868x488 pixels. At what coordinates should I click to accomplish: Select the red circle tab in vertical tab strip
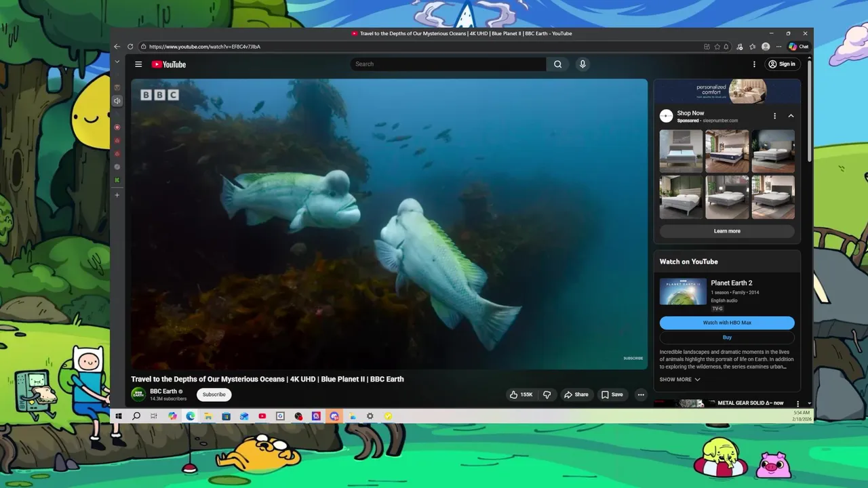(x=117, y=127)
